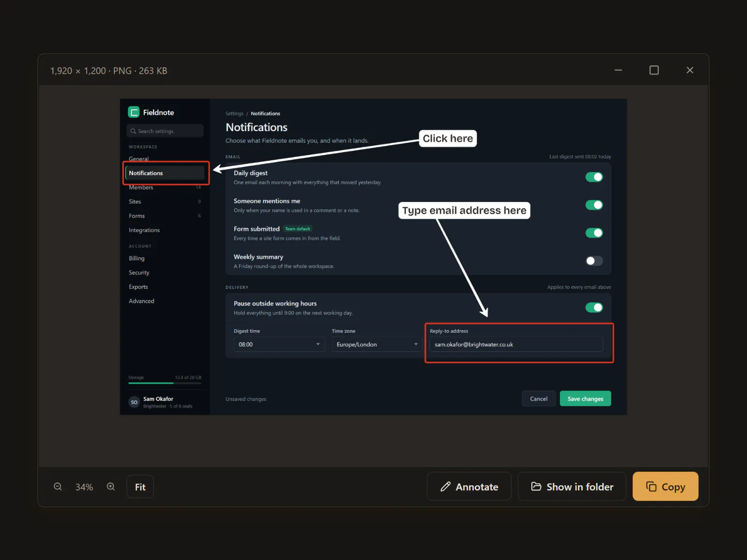Click the 34% zoom level value

(85, 487)
